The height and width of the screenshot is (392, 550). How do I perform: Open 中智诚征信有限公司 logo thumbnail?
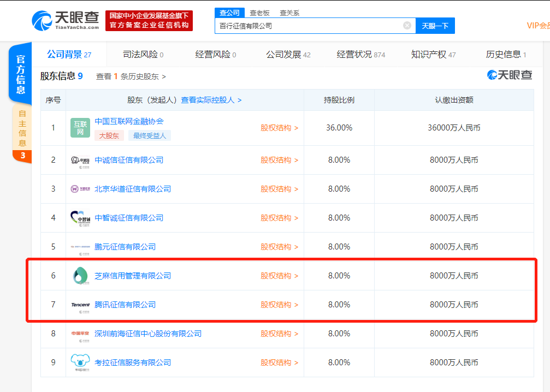[x=80, y=218]
